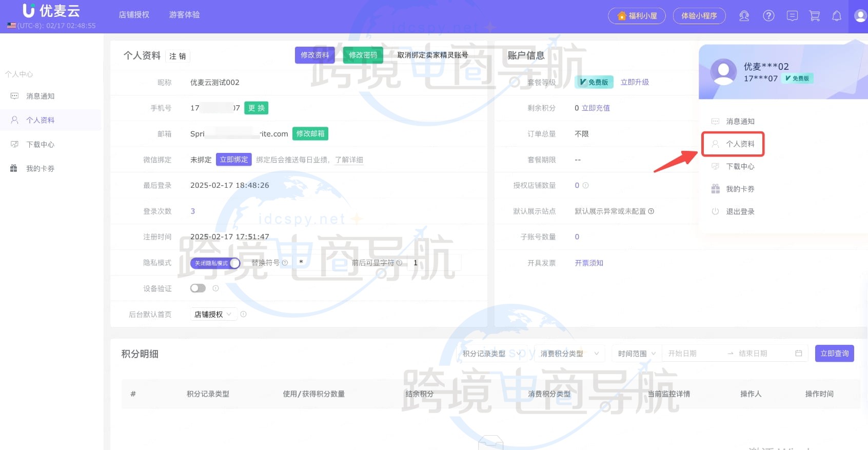
Task: Click the large avatar in dropdown panel
Action: pos(723,72)
